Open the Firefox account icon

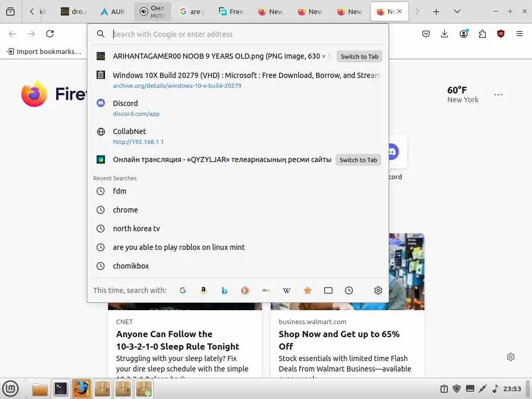(x=463, y=34)
